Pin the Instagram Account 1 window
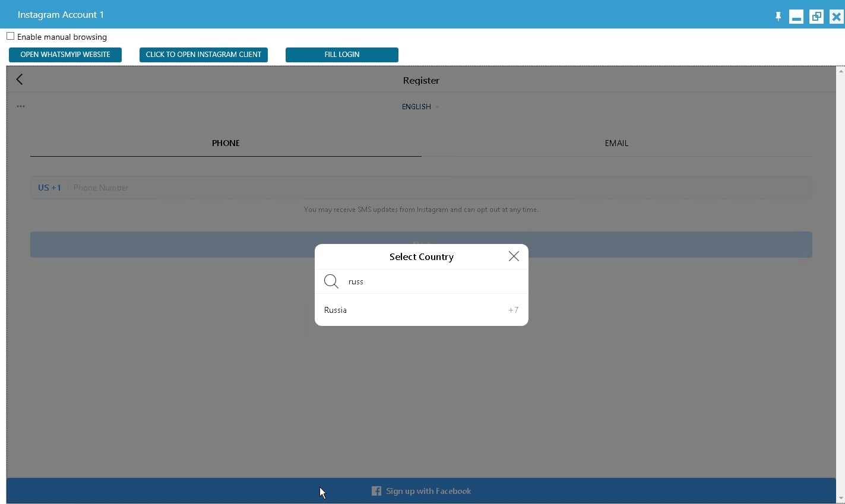This screenshot has width=845, height=504. pyautogui.click(x=778, y=17)
